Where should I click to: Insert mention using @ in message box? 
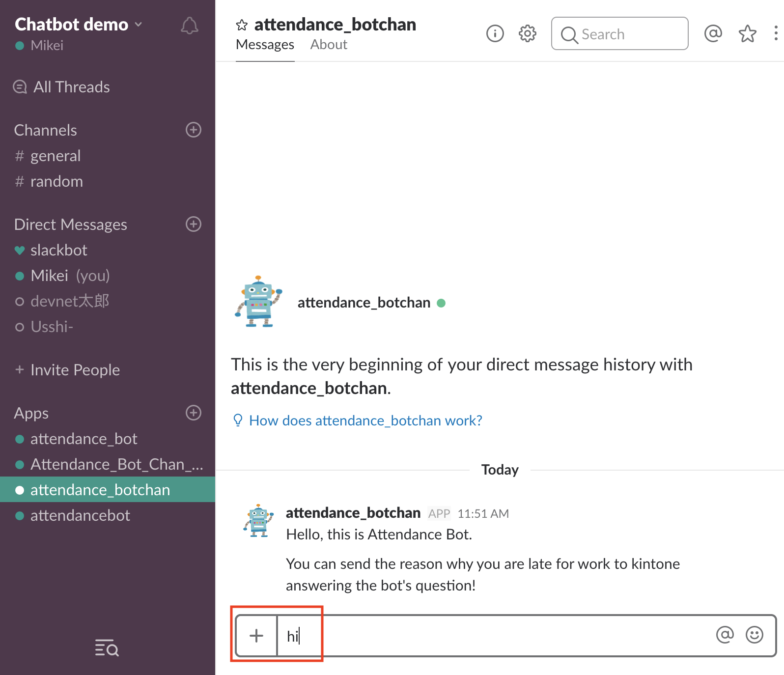coord(725,635)
